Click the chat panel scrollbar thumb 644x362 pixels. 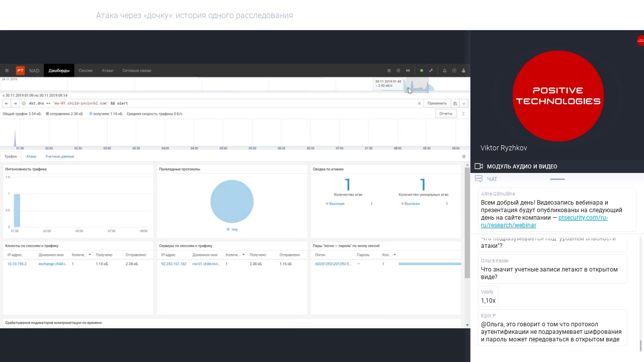pos(640,346)
